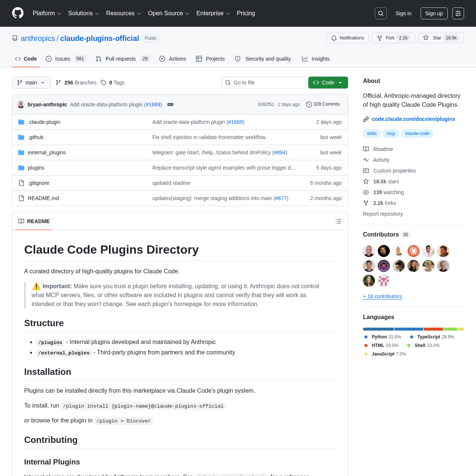Click the README.md file icon
This screenshot has width=476, height=476.
pos(21,198)
